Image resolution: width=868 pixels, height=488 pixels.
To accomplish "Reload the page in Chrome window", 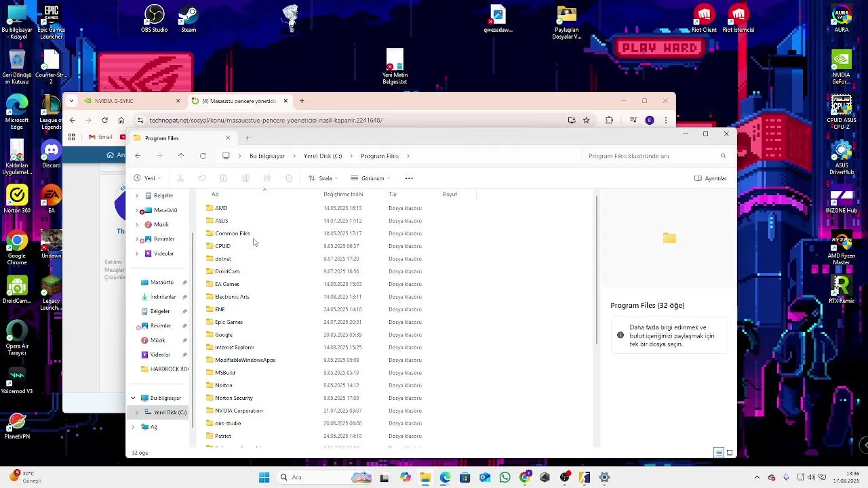I will 104,120.
